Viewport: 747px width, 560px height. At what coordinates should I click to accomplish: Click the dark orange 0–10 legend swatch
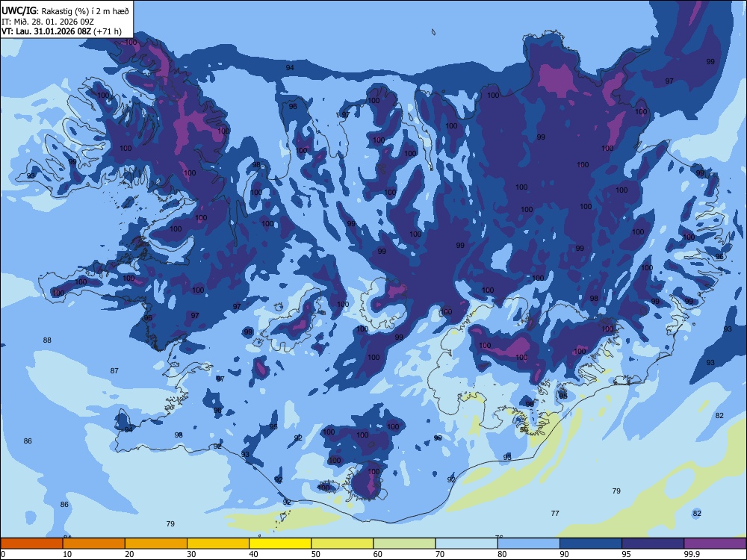coord(31,544)
